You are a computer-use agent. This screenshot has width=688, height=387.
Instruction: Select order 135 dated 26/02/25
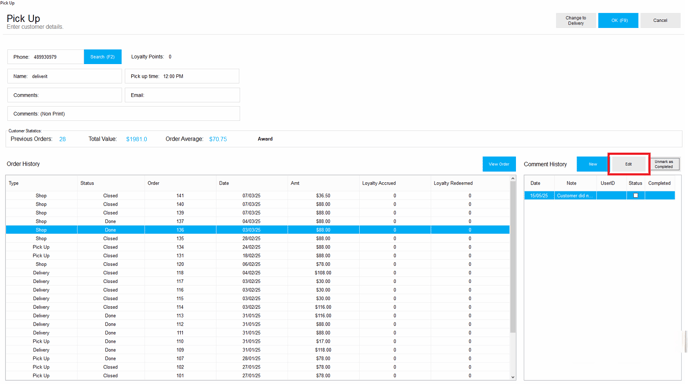coord(258,239)
